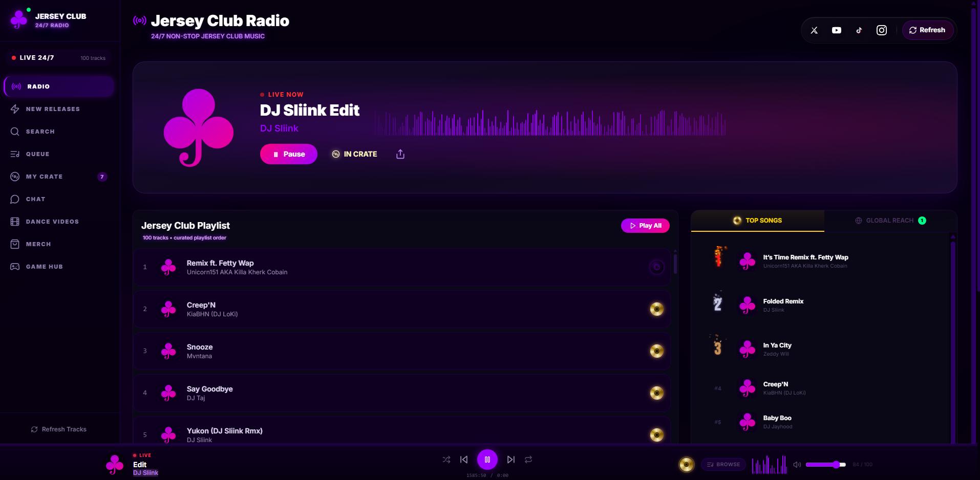Pause playback from the bottom player
The height and width of the screenshot is (480, 980).
[487, 460]
